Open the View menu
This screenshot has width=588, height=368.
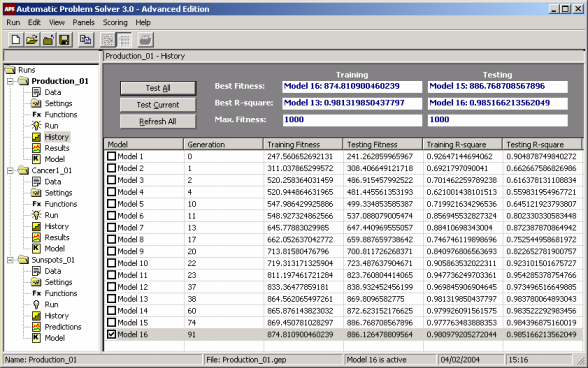(x=57, y=23)
